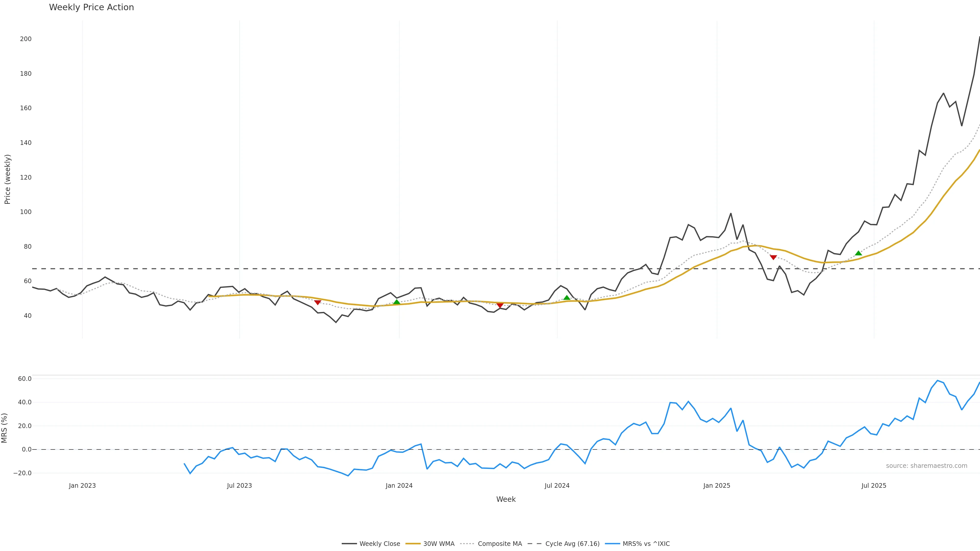Viewport: 980px width, 551px height.
Task: Click the blue MRS% legend color swatch
Action: (612, 544)
